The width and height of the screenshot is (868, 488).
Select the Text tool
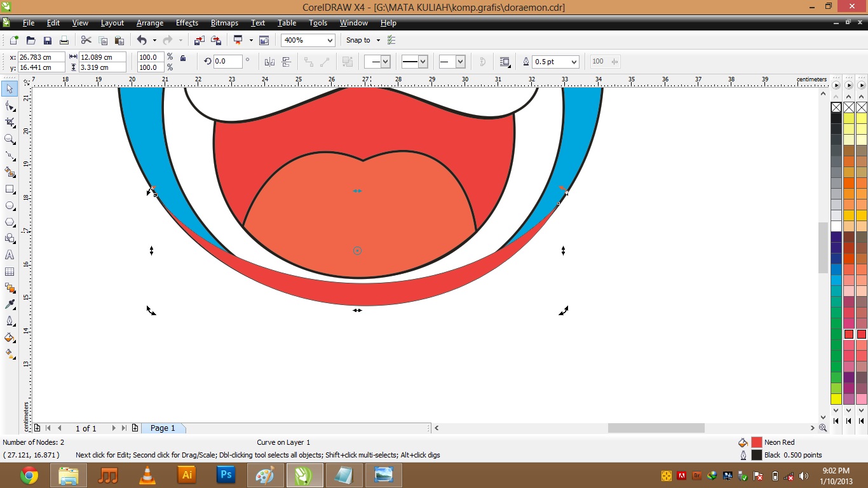tap(10, 255)
